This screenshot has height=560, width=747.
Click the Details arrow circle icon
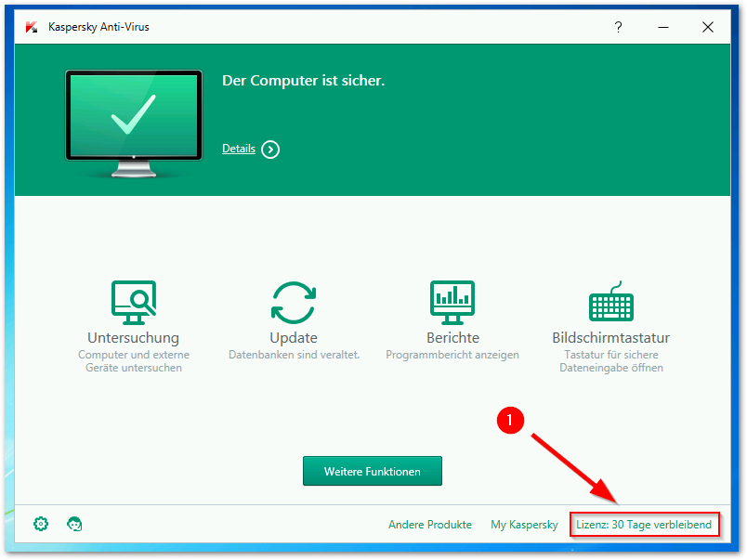(x=270, y=150)
